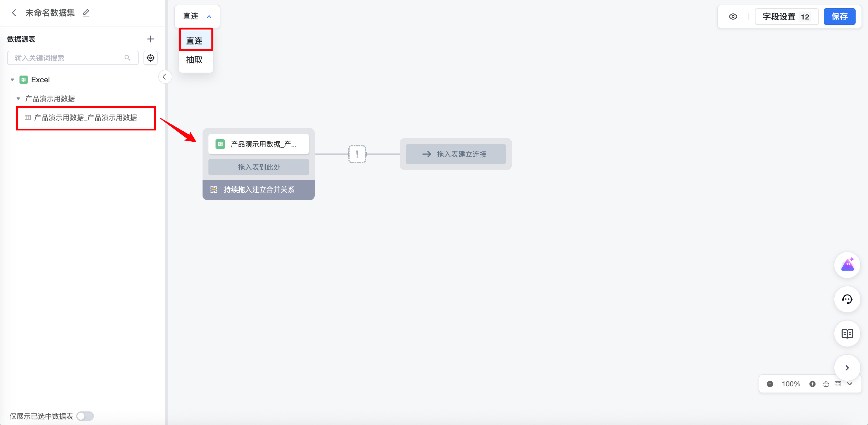The height and width of the screenshot is (425, 868).
Task: Click the locate target icon beside the search box
Action: [x=150, y=58]
